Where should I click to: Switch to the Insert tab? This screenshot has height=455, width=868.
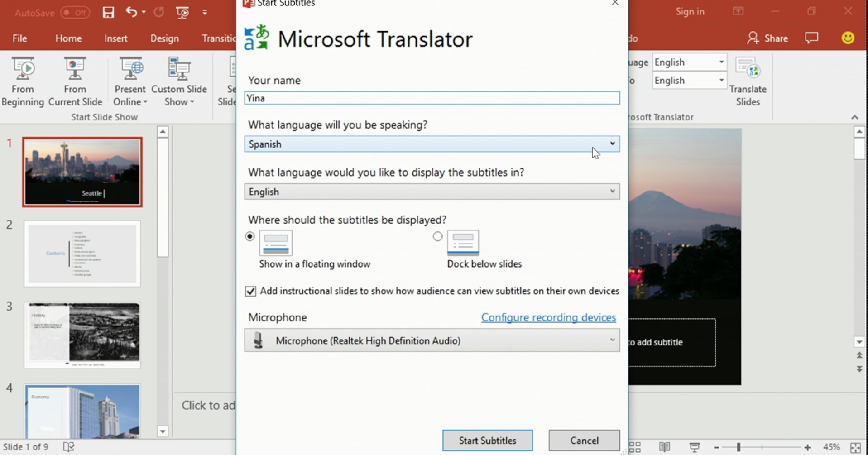point(115,38)
